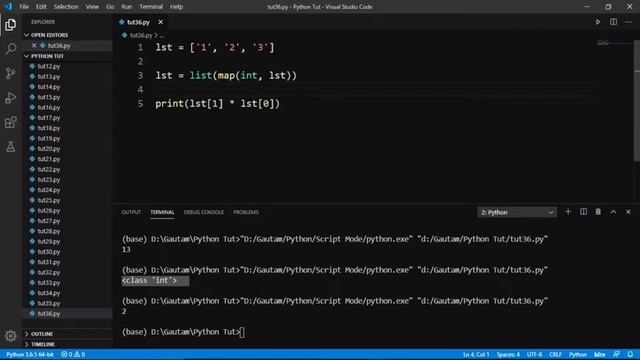This screenshot has height=360, width=640.
Task: Open the Run menu
Action: (x=127, y=7)
